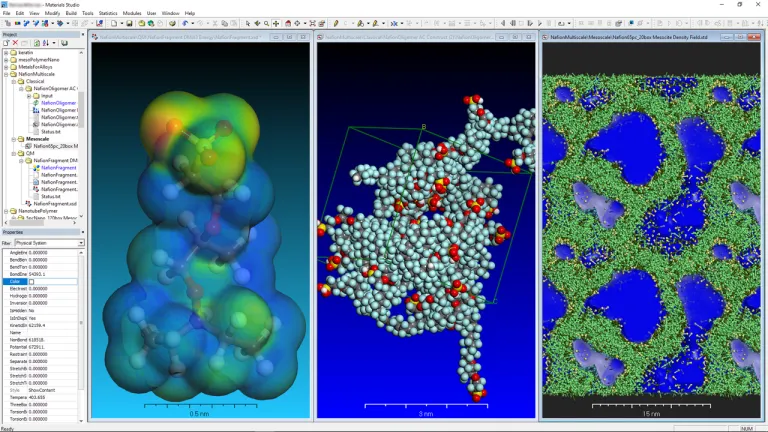Open the Statistics menu
Image resolution: width=768 pixels, height=432 pixels.
[108, 13]
